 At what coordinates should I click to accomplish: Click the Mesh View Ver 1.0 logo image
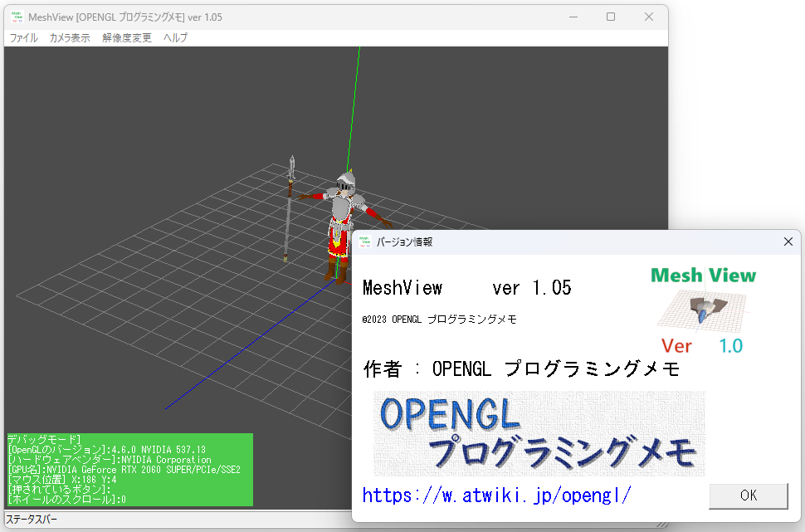point(704,311)
